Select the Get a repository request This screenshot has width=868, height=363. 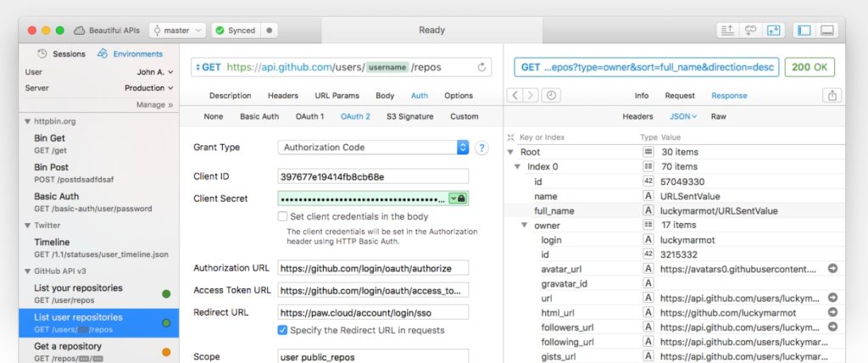(98, 351)
